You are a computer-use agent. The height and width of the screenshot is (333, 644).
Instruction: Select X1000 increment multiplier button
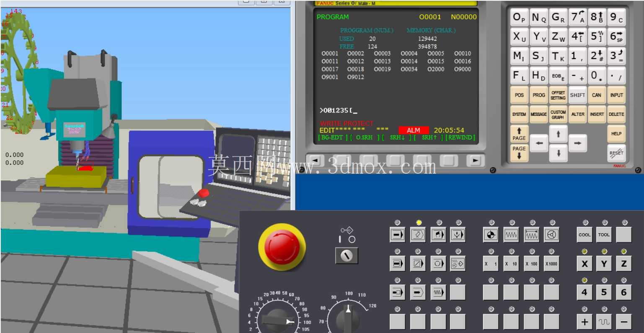[552, 264]
